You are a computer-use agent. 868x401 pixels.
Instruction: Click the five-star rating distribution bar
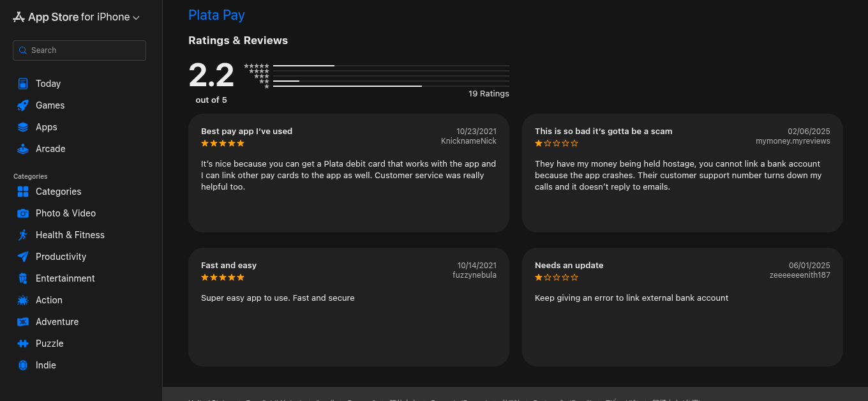(x=391, y=66)
